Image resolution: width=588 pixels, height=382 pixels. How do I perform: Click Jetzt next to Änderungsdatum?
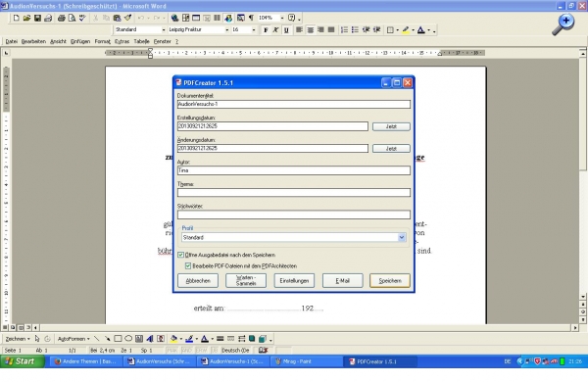(x=391, y=149)
